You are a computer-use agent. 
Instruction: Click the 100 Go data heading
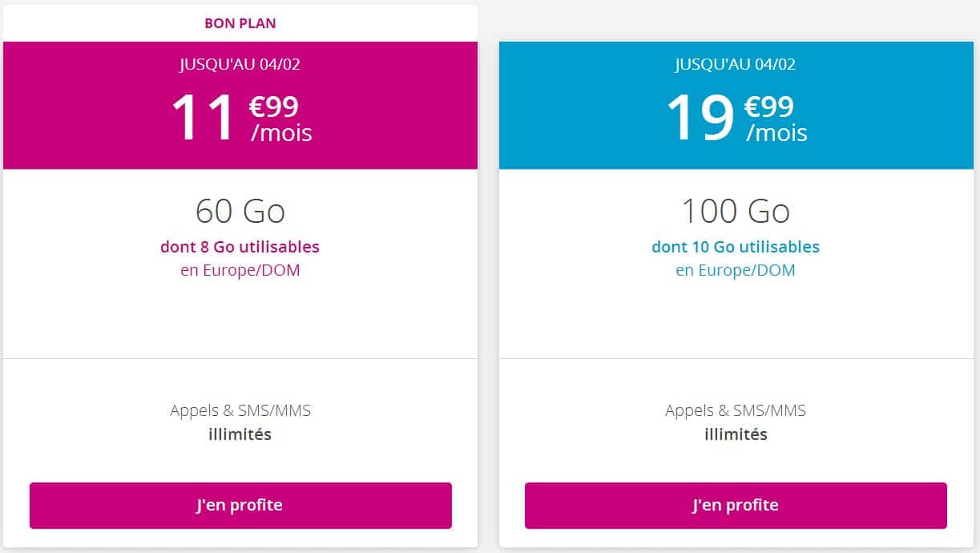tap(736, 212)
